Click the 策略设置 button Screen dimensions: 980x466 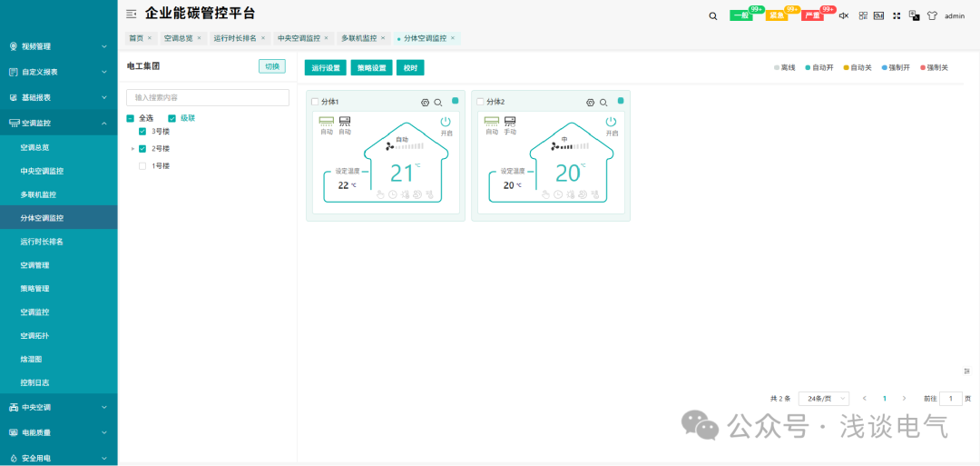pos(372,67)
